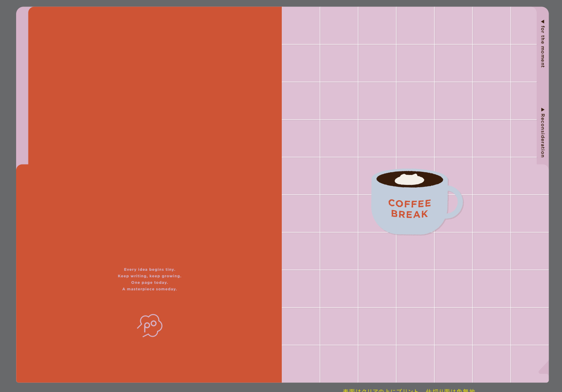The width and height of the screenshot is (562, 392).
Task: Select the 'for the moment' tab label
Action: coord(542,47)
